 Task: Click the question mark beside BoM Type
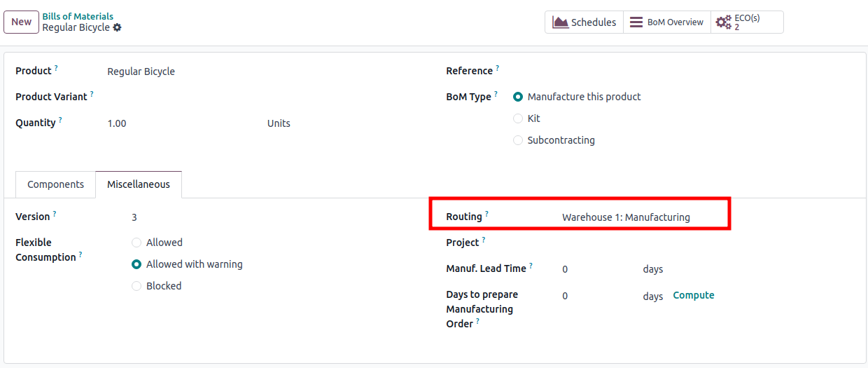(x=496, y=94)
